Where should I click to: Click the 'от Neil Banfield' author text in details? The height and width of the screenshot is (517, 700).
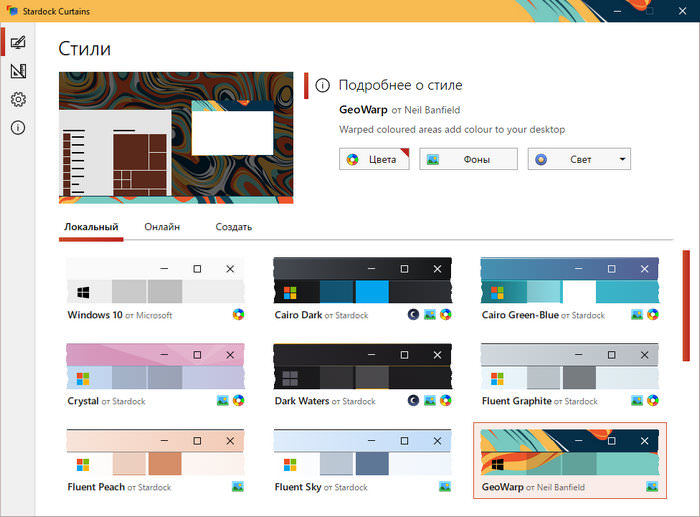tap(426, 110)
